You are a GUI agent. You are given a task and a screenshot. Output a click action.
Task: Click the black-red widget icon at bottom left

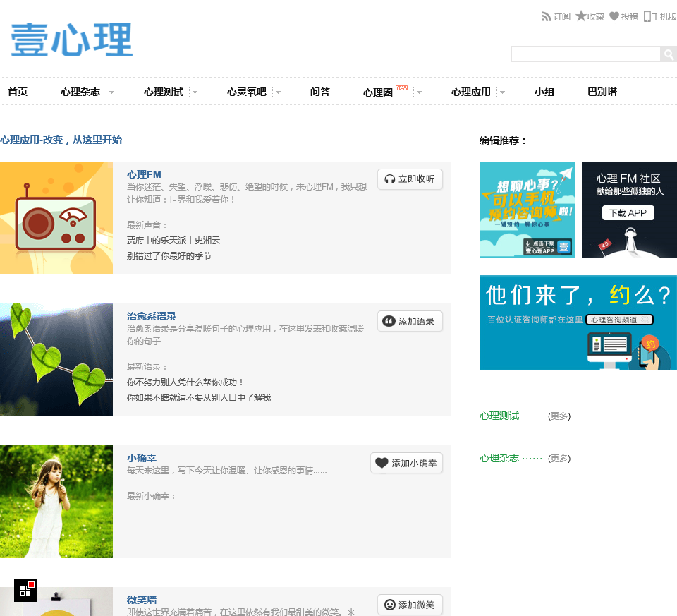25,591
